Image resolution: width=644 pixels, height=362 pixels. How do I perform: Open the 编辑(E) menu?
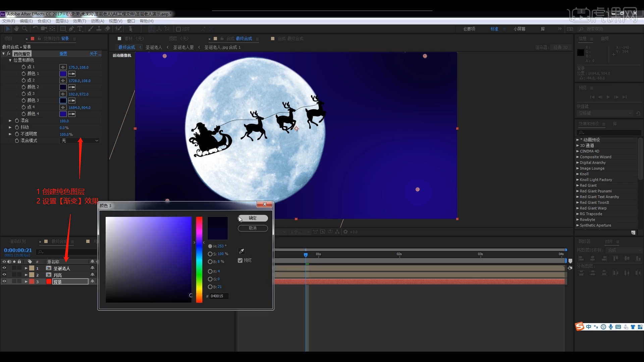point(26,21)
